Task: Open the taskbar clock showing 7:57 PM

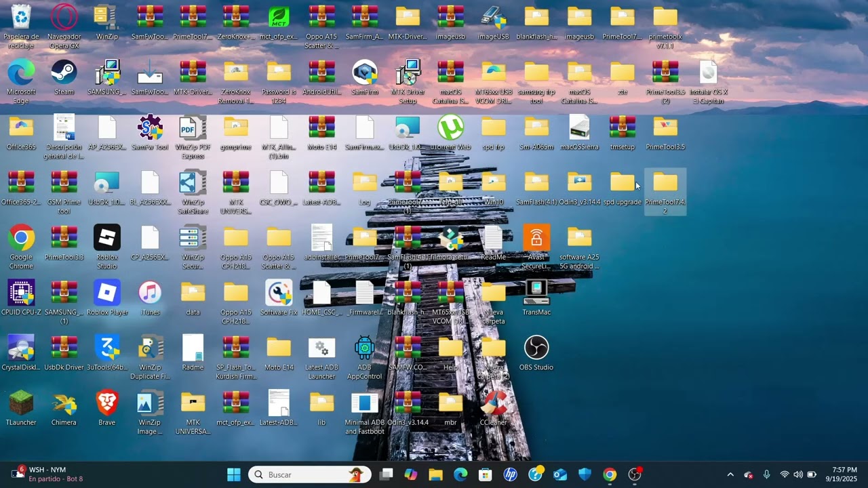Action: (x=841, y=474)
